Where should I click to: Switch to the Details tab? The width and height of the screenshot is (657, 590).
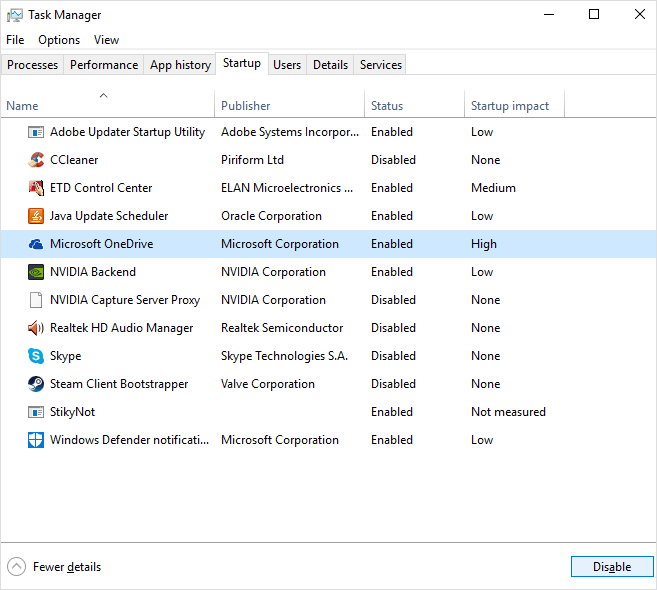tap(330, 65)
